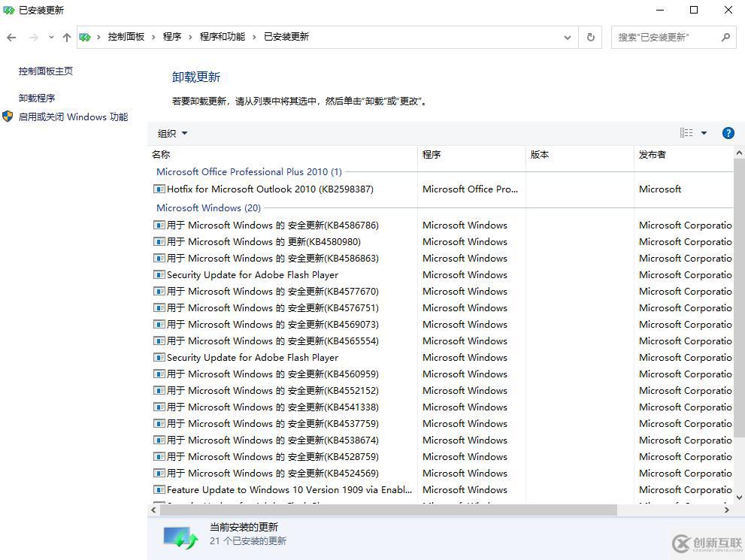The image size is (745, 560).
Task: Click the up-one-level arrow icon
Action: point(66,37)
